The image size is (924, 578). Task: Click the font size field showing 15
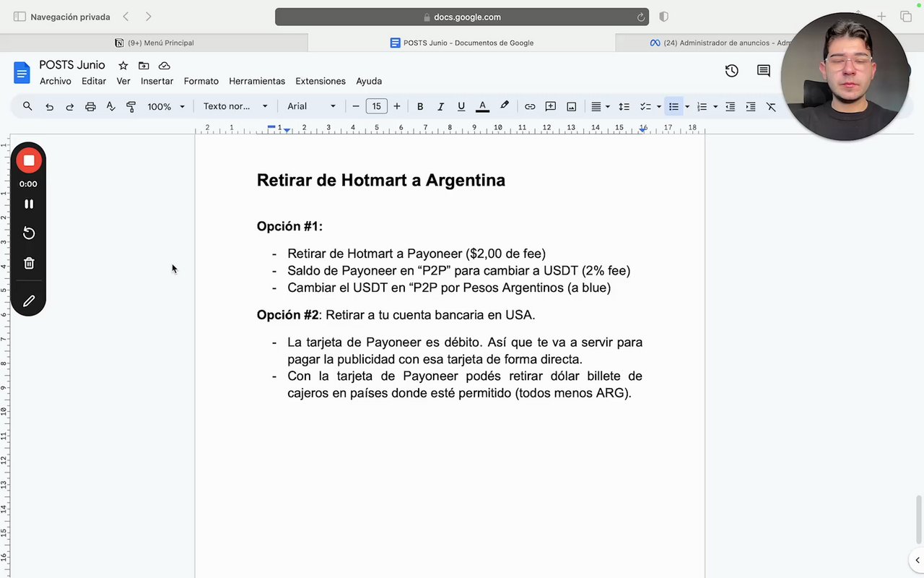click(376, 106)
